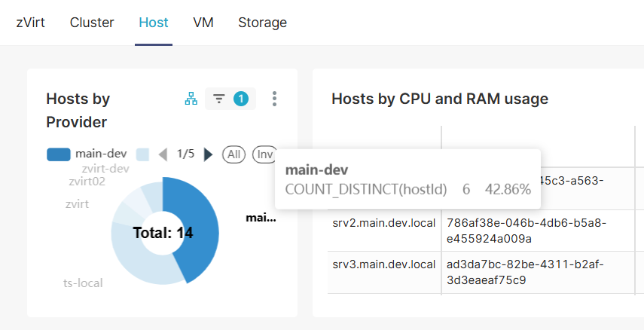Select the Host tab
644x330 pixels.
(154, 22)
